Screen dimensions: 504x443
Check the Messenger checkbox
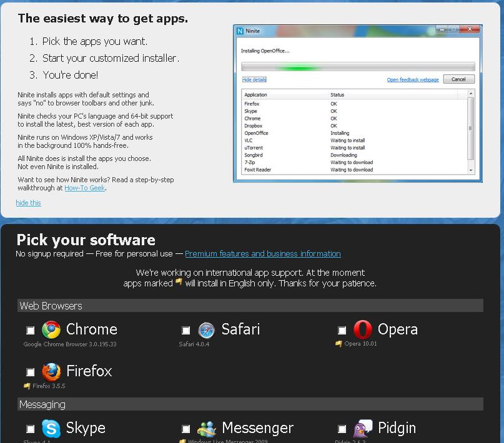click(185, 429)
